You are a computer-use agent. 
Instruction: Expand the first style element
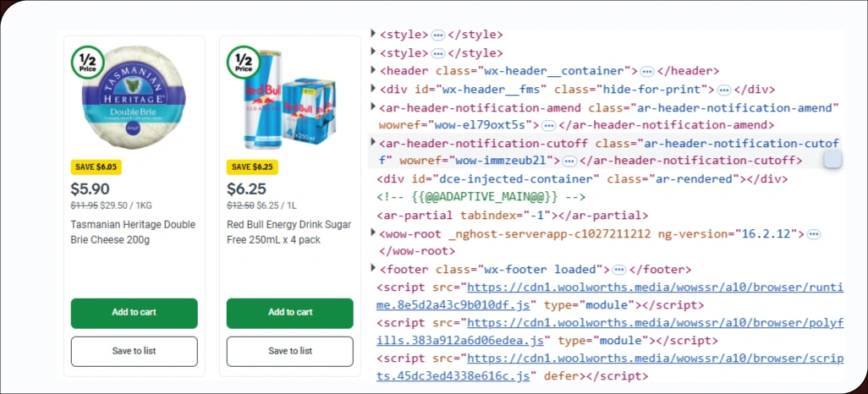pos(373,34)
